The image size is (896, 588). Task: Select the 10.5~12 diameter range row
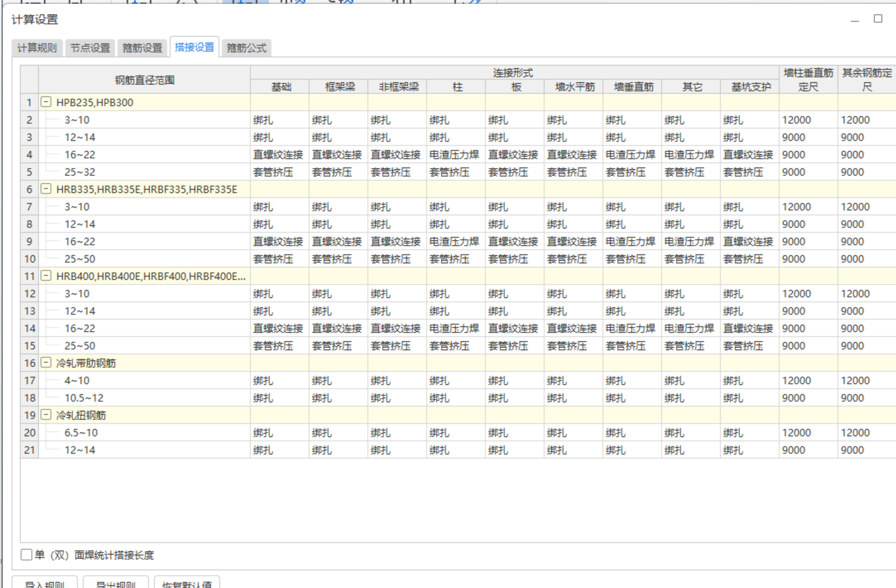(x=145, y=398)
